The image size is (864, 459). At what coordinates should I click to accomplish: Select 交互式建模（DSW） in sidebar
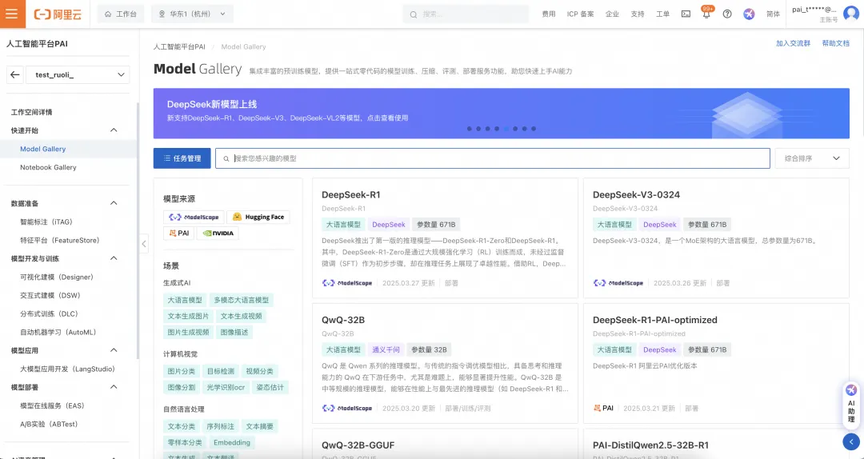[50, 295]
